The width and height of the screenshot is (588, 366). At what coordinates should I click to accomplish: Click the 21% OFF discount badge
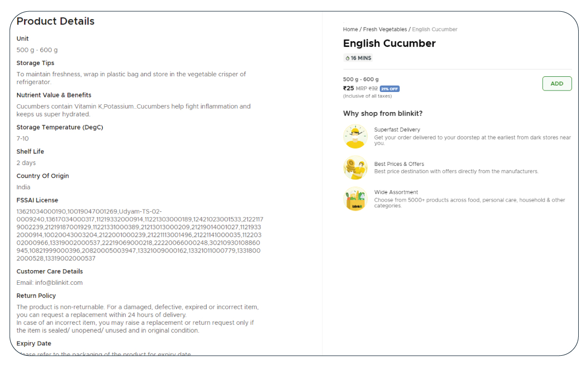click(x=390, y=89)
